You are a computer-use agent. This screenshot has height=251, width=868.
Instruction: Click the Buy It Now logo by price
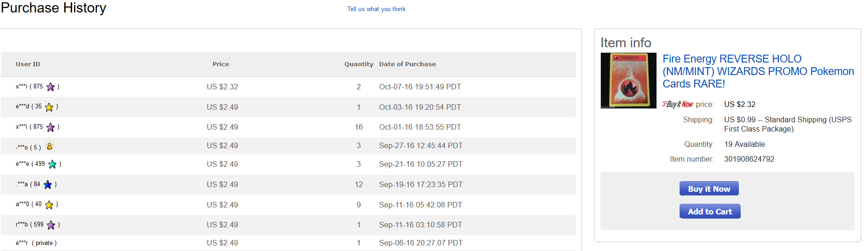(678, 104)
